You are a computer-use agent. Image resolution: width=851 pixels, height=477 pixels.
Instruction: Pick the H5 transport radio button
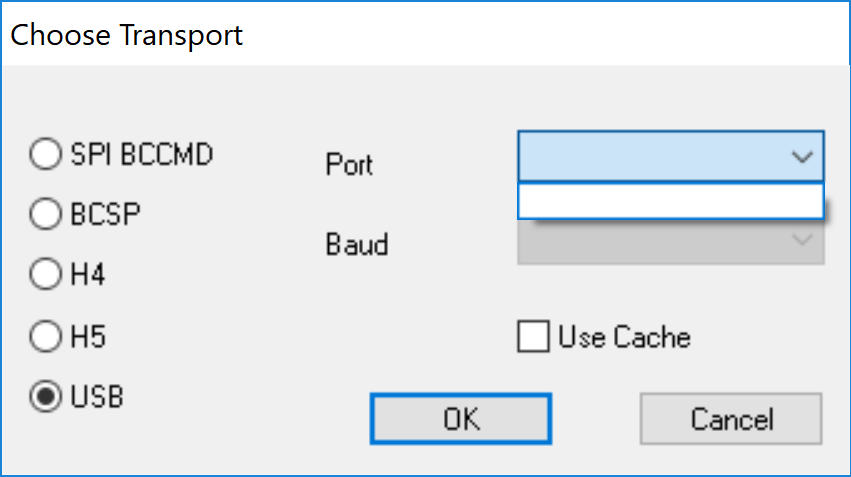(x=45, y=337)
